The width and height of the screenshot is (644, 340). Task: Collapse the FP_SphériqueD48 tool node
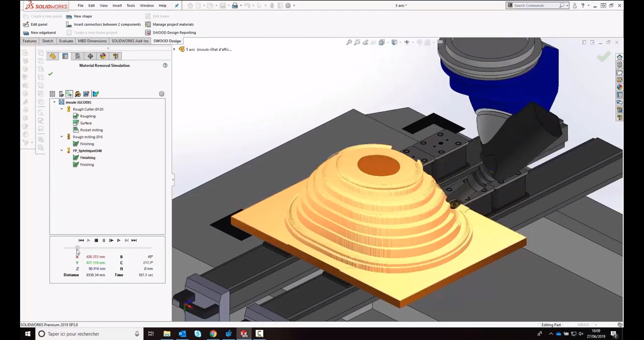coord(61,151)
